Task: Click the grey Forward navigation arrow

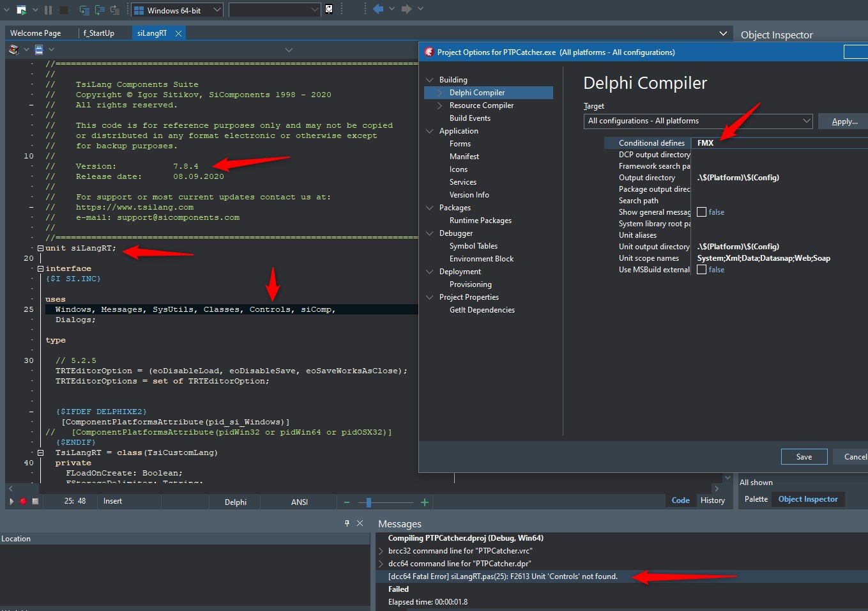Action: [406, 9]
